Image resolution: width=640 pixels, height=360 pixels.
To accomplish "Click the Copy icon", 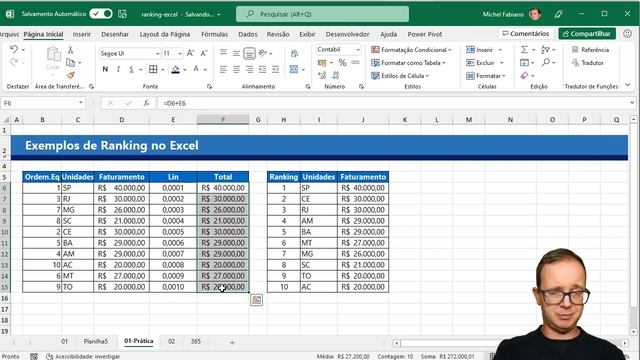I will [x=71, y=62].
